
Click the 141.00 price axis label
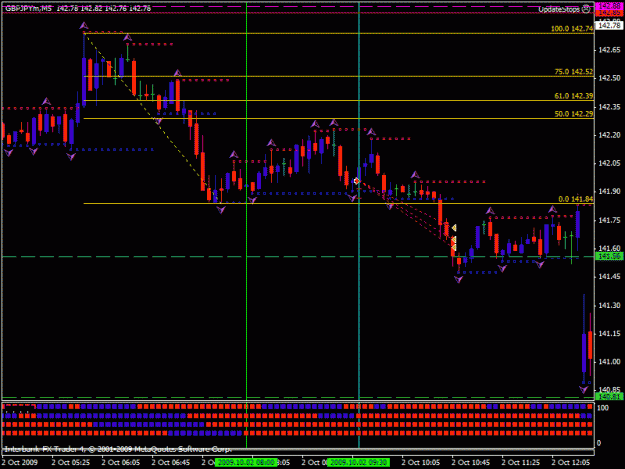coord(609,362)
